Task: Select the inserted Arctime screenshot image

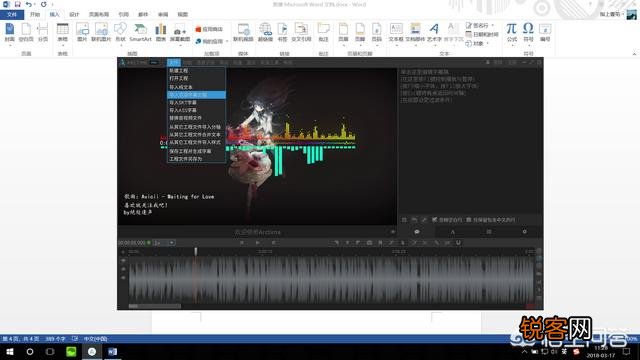Action: pyautogui.click(x=330, y=184)
